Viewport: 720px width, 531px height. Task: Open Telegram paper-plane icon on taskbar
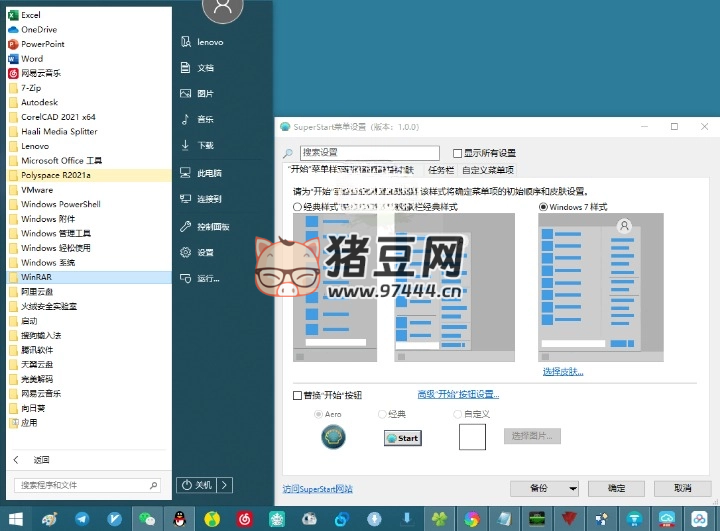[x=82, y=519]
